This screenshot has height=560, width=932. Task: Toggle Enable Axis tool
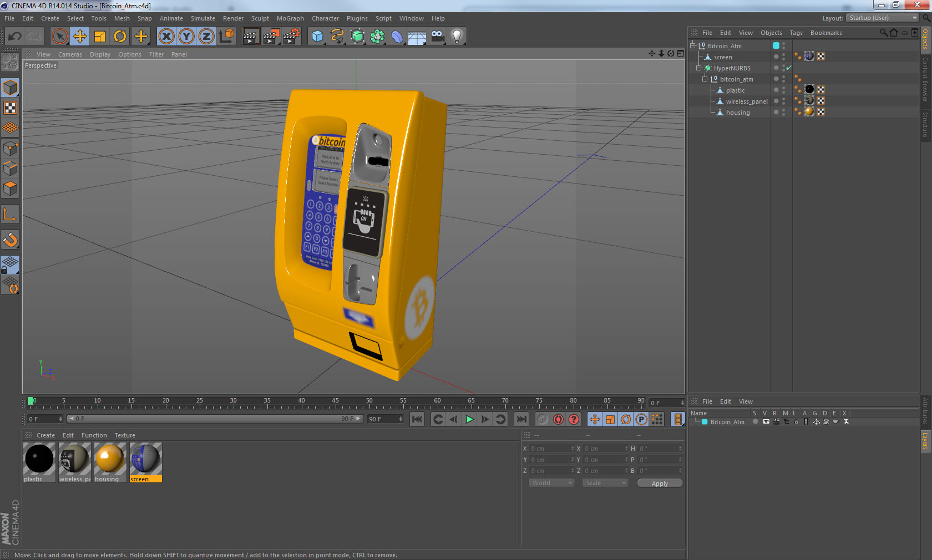point(11,214)
